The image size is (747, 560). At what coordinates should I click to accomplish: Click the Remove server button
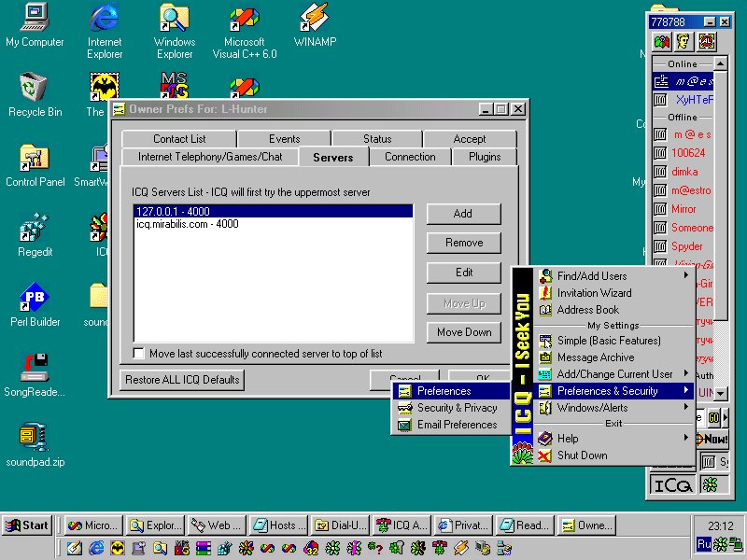coord(463,243)
